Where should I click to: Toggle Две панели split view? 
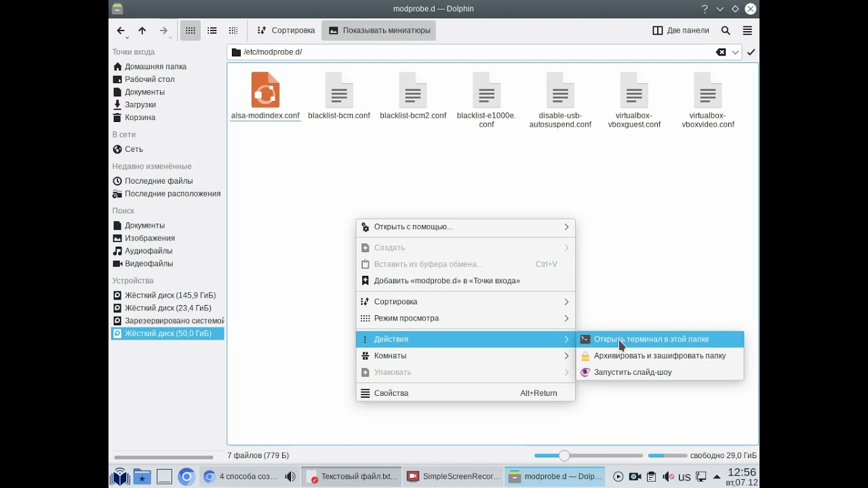tap(680, 30)
